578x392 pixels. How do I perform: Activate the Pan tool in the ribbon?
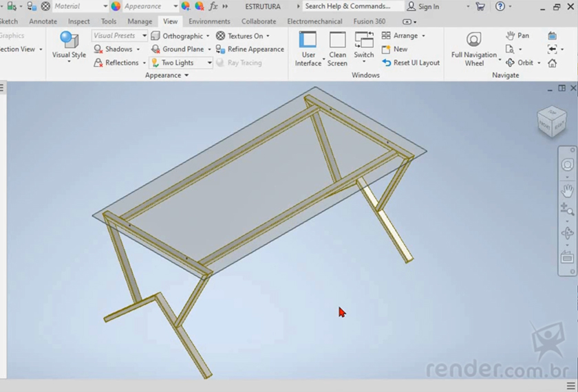tap(517, 35)
